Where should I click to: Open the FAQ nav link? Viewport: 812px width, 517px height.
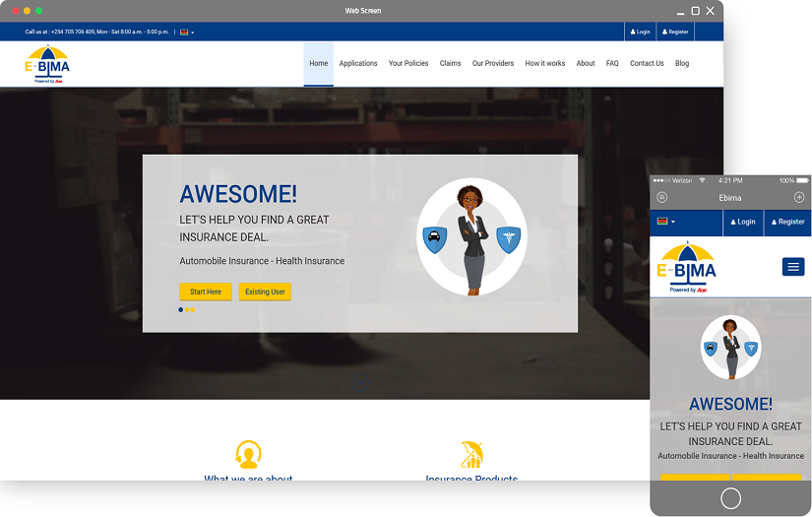[x=612, y=63]
